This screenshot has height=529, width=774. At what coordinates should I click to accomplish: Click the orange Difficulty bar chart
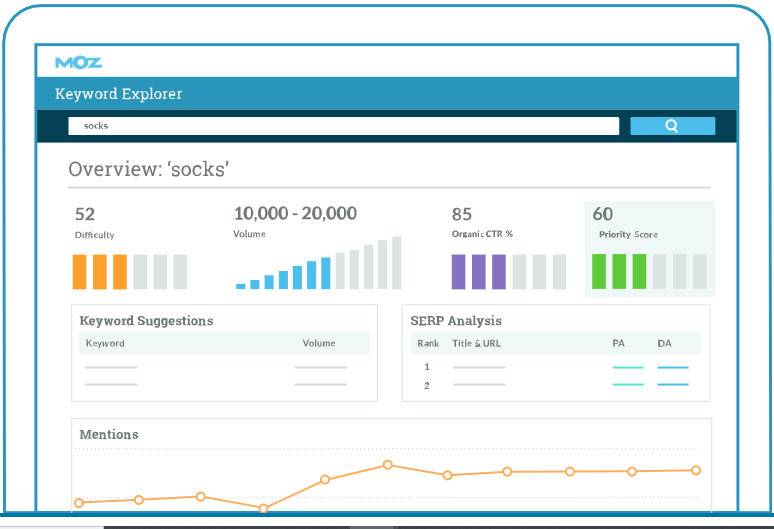pyautogui.click(x=129, y=271)
